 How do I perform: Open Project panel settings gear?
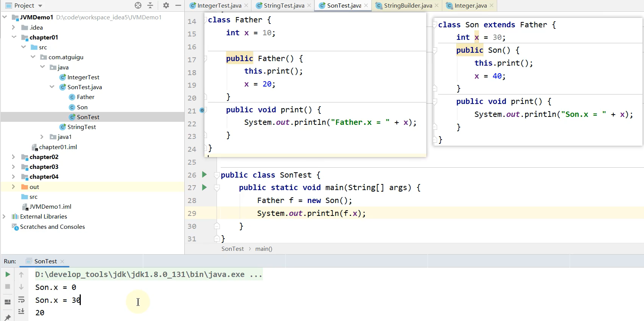(166, 5)
